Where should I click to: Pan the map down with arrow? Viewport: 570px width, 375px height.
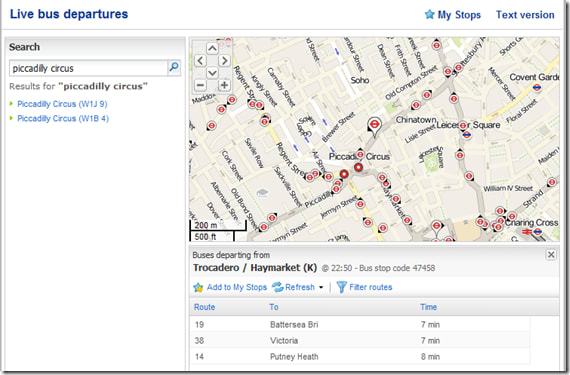pos(212,73)
